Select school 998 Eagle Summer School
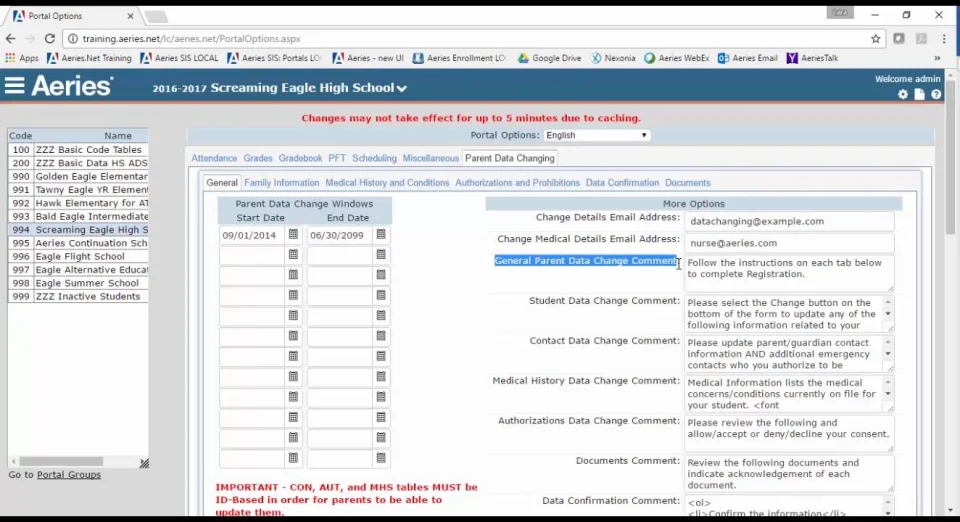This screenshot has height=522, width=960. pos(78,283)
